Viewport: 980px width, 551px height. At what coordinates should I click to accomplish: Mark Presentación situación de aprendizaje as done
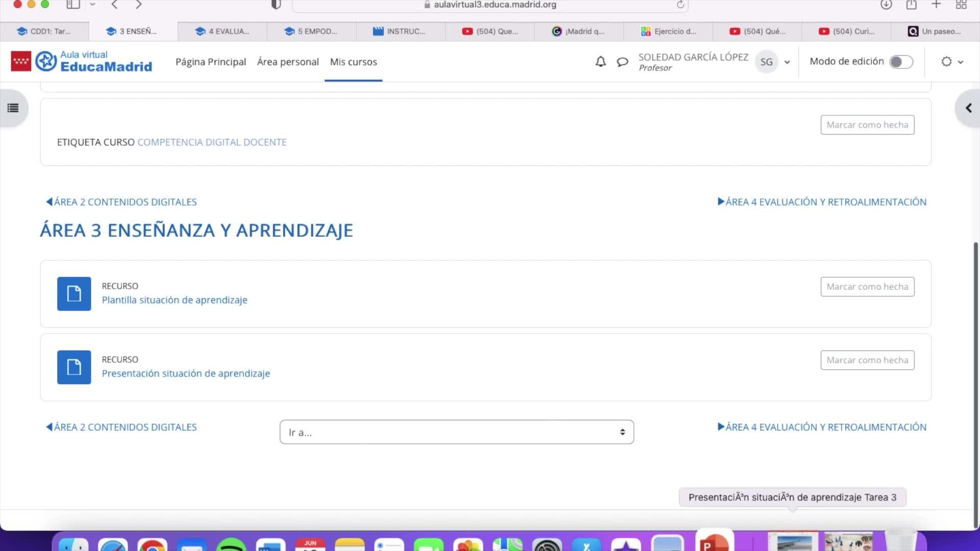click(x=867, y=360)
